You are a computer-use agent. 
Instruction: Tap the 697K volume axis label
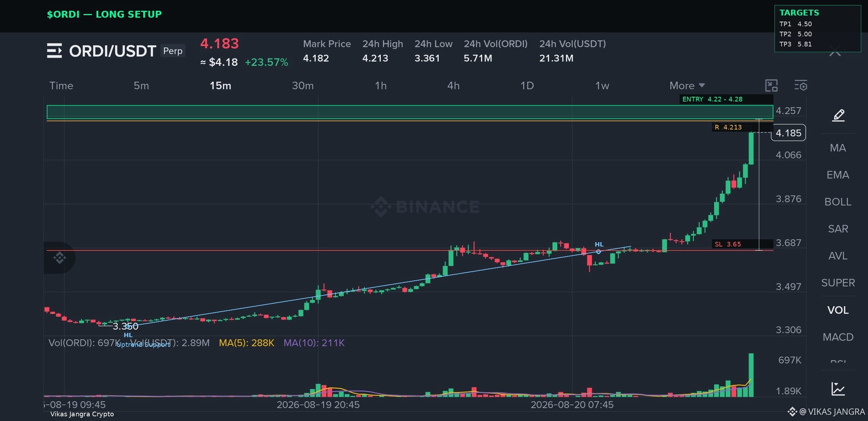coord(790,360)
